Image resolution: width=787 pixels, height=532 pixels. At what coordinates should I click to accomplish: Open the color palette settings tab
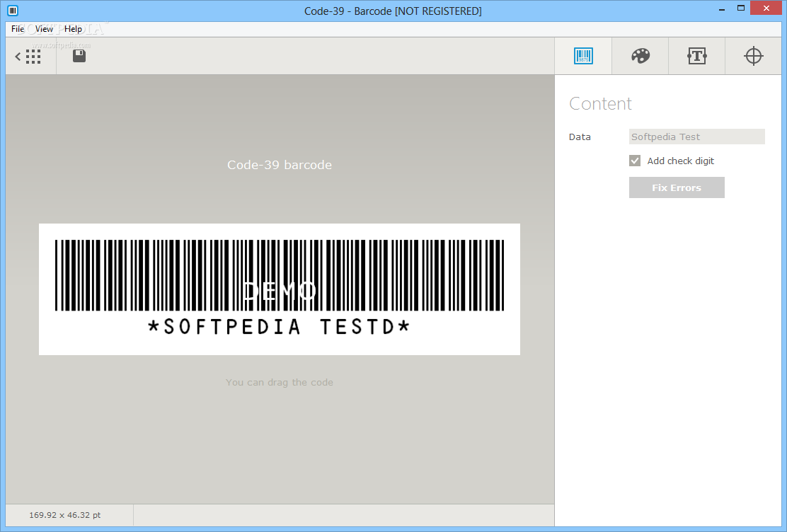[640, 56]
